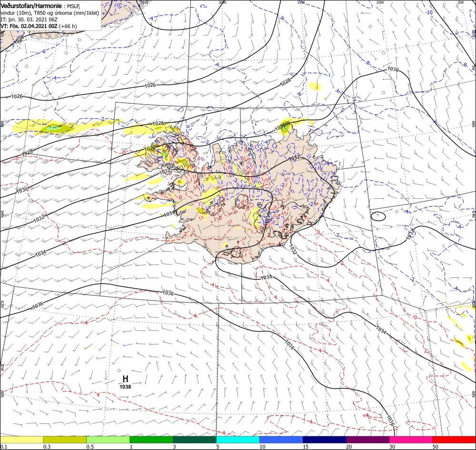Click the 1038 pressure value label
The image size is (476, 450).
[x=125, y=387]
